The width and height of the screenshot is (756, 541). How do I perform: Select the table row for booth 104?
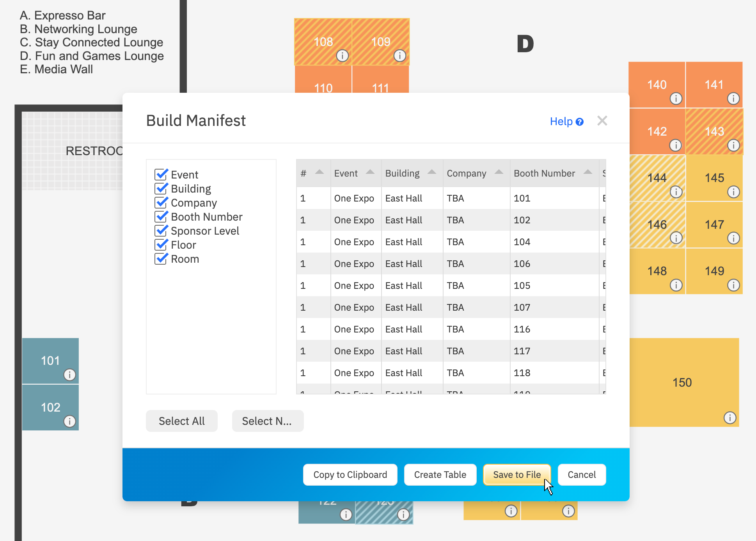click(449, 242)
